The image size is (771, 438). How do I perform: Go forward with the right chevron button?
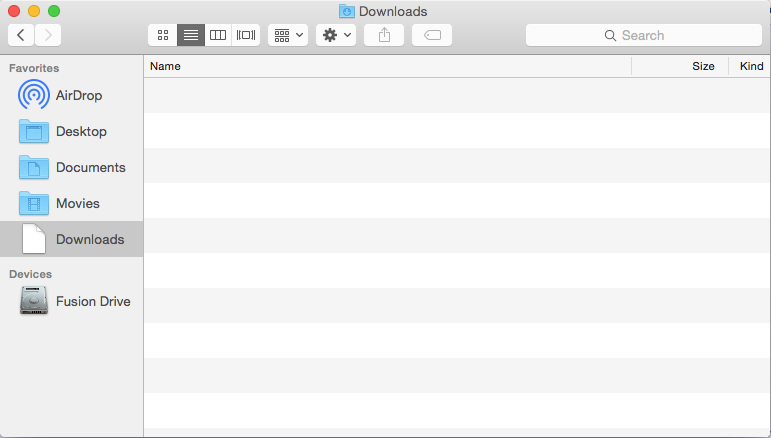coord(48,35)
